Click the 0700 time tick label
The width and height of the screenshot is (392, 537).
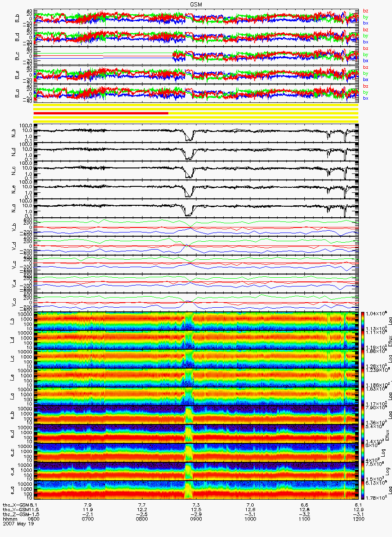[88, 519]
